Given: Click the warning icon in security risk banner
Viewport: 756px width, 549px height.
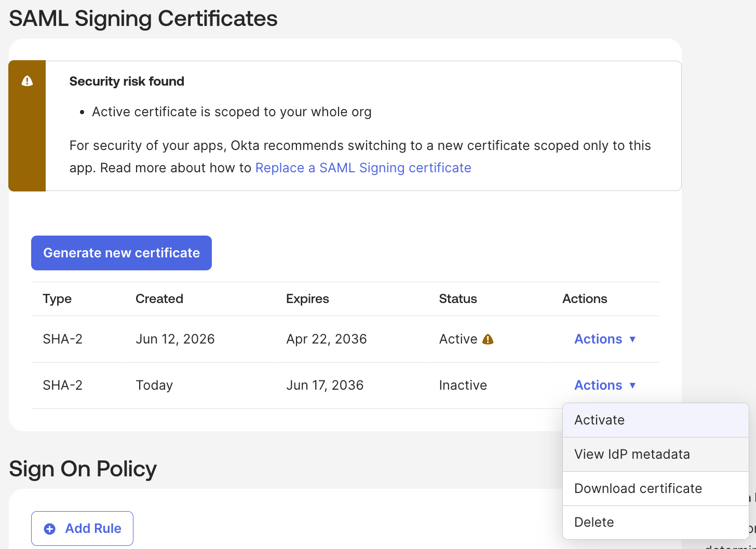Looking at the screenshot, I should coord(27,81).
